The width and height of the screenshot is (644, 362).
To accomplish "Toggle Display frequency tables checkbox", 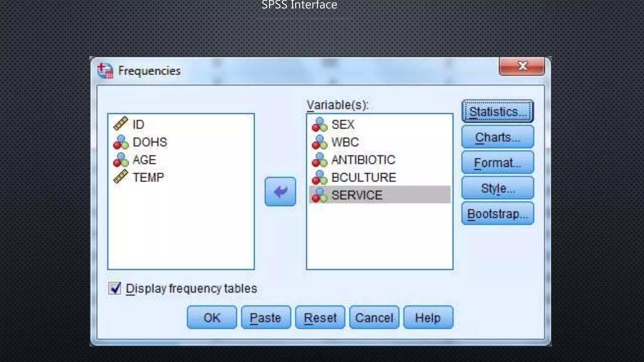I will [x=114, y=288].
